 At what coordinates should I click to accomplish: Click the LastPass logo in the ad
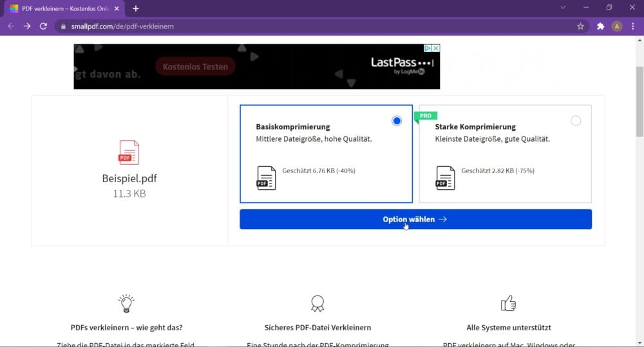[x=402, y=65]
